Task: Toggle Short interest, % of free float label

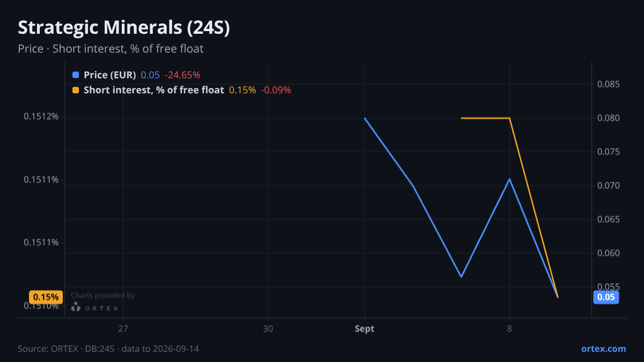Action: coord(153,90)
